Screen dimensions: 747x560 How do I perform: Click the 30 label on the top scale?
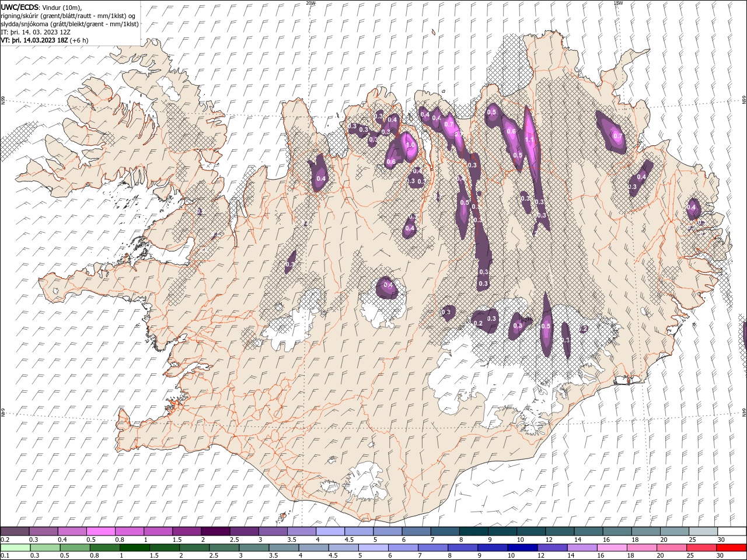pos(721,540)
